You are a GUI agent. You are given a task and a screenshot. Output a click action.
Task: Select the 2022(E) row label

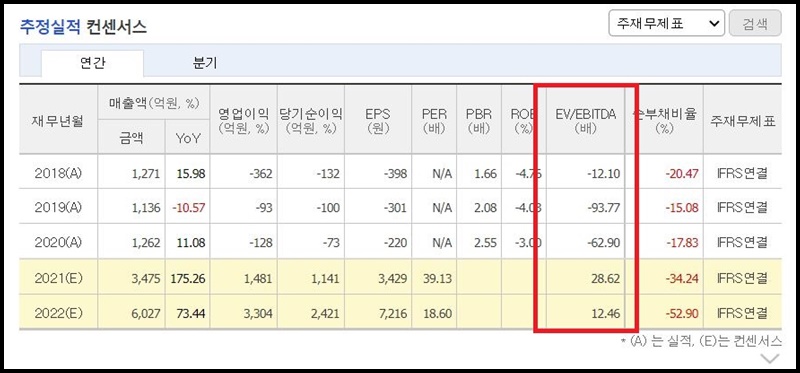click(x=58, y=313)
